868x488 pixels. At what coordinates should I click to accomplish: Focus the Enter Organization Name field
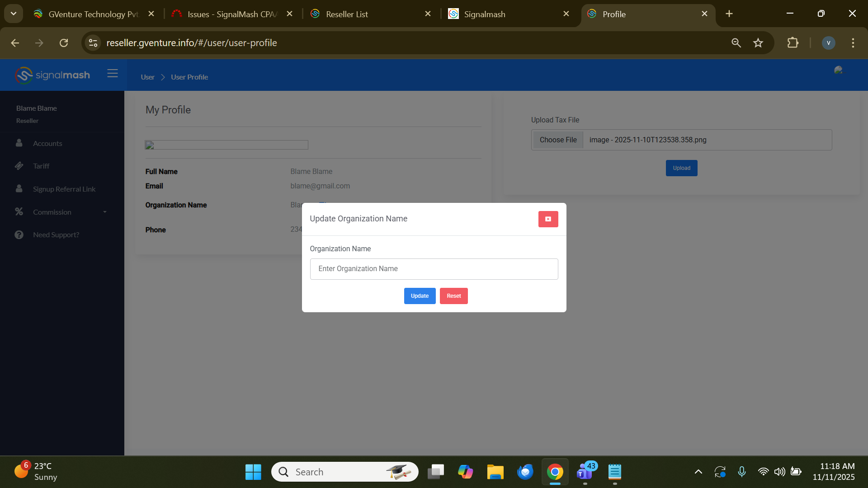(434, 269)
